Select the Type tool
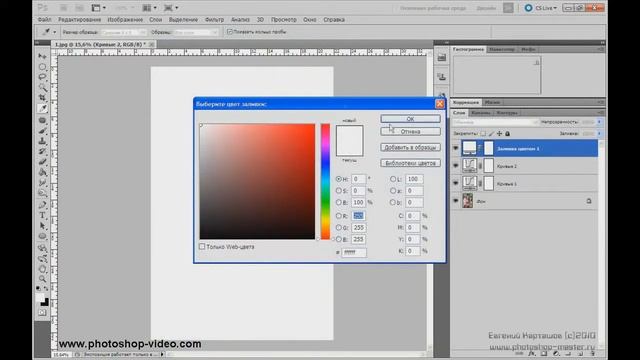This screenshot has height=360, width=640. (x=42, y=216)
